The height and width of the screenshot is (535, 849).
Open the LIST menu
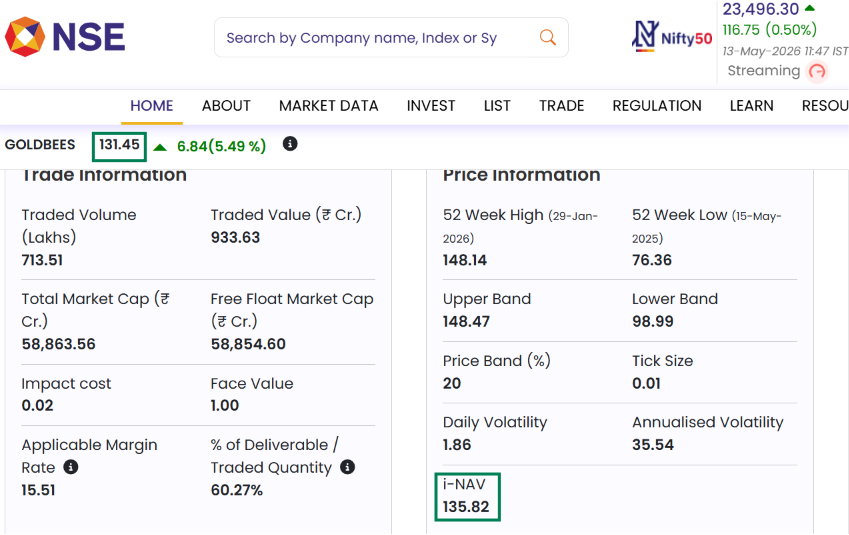497,106
